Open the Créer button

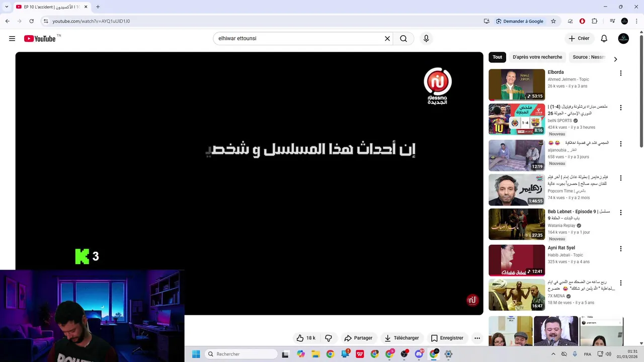click(x=579, y=39)
